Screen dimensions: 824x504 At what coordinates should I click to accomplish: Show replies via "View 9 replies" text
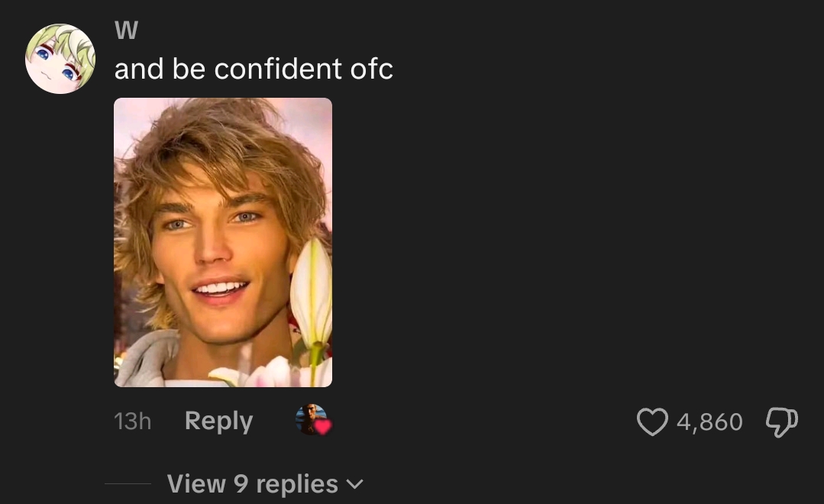point(252,484)
